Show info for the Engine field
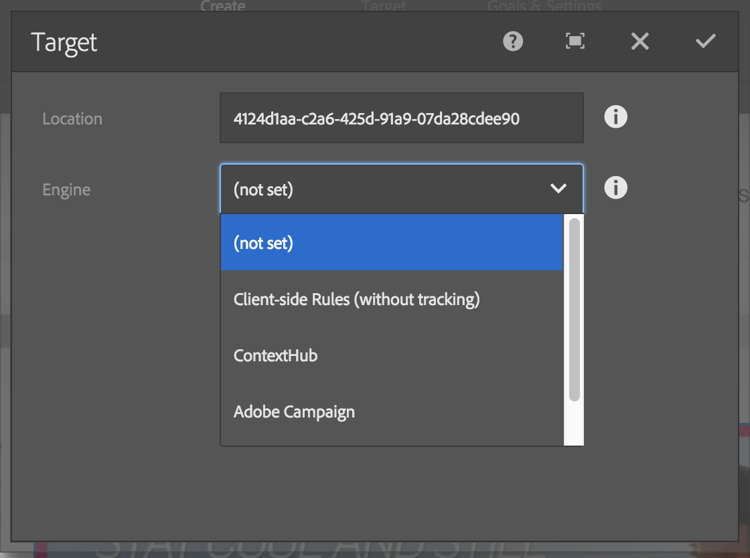Viewport: 750px width, 558px height. 616,187
